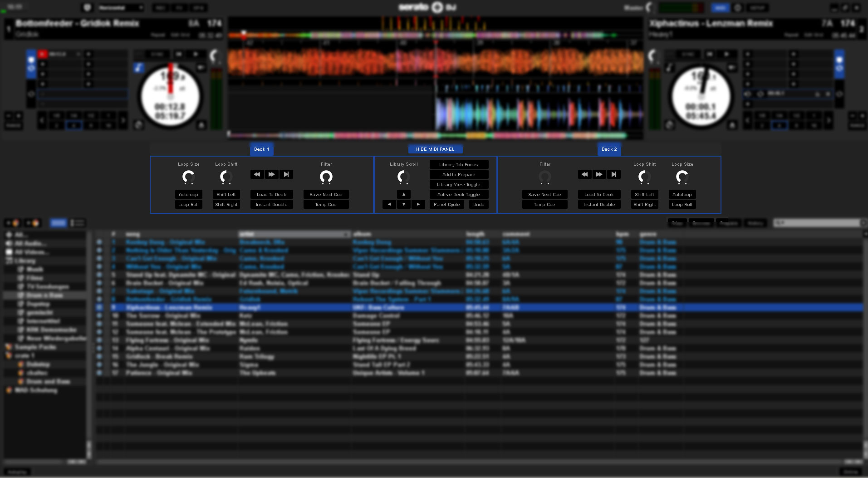Click the Deck 1 Filter knob
Screen dimensions: 868x478
pos(326,177)
